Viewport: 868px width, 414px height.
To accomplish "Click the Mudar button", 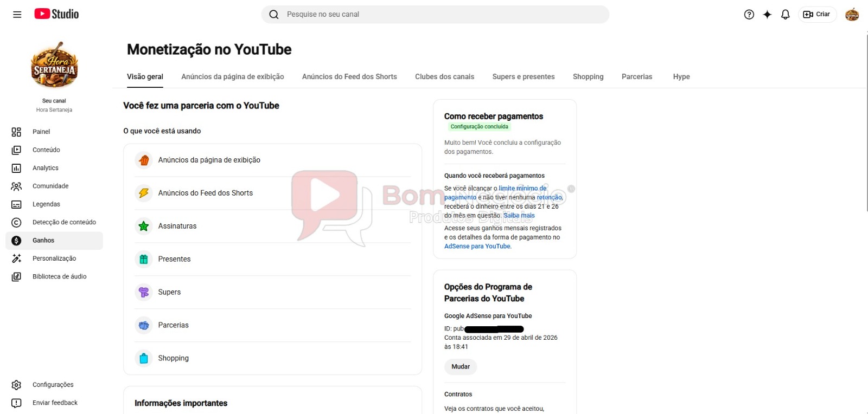I will coord(461,367).
